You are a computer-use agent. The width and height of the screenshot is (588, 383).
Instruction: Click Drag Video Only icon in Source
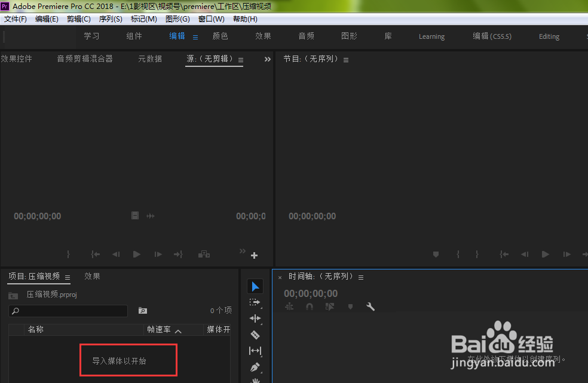[x=135, y=216]
